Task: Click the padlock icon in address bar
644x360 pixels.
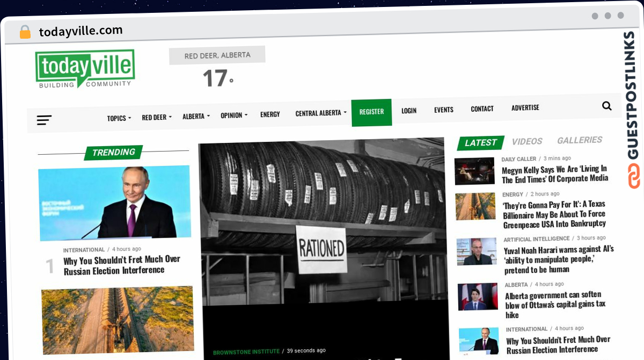Action: point(25,32)
